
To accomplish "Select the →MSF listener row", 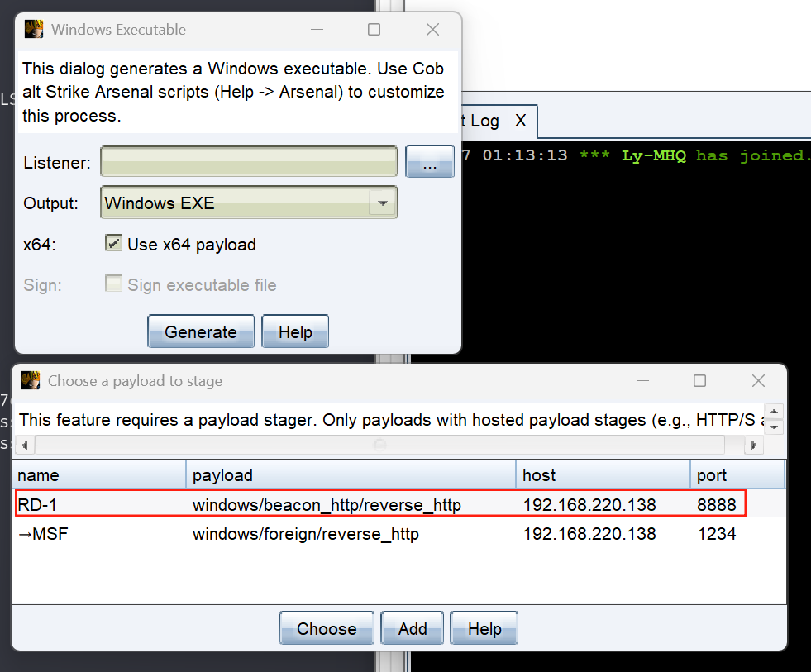I will [398, 533].
